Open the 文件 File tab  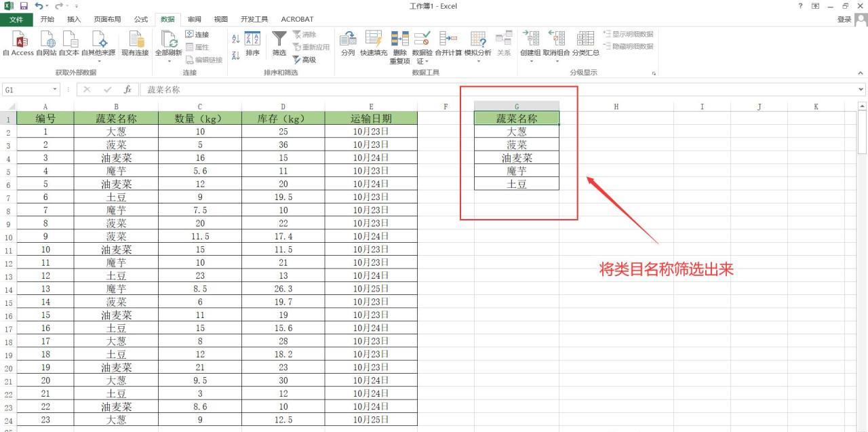pos(16,19)
